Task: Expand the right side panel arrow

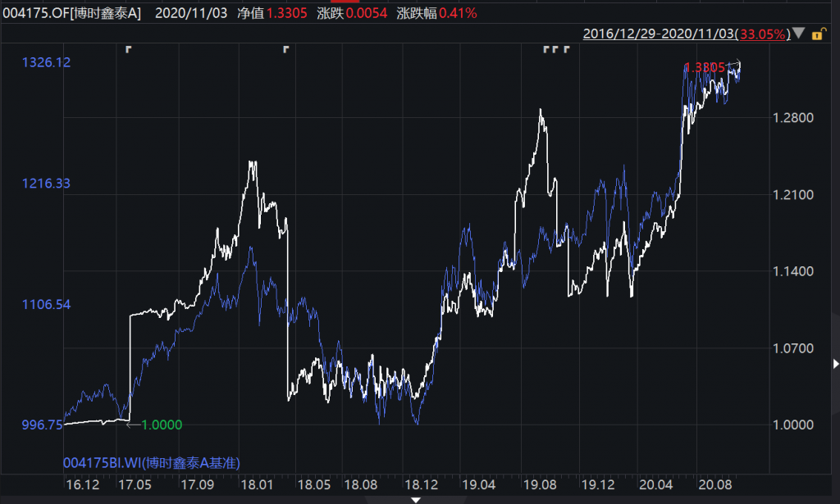Action: tap(835, 363)
